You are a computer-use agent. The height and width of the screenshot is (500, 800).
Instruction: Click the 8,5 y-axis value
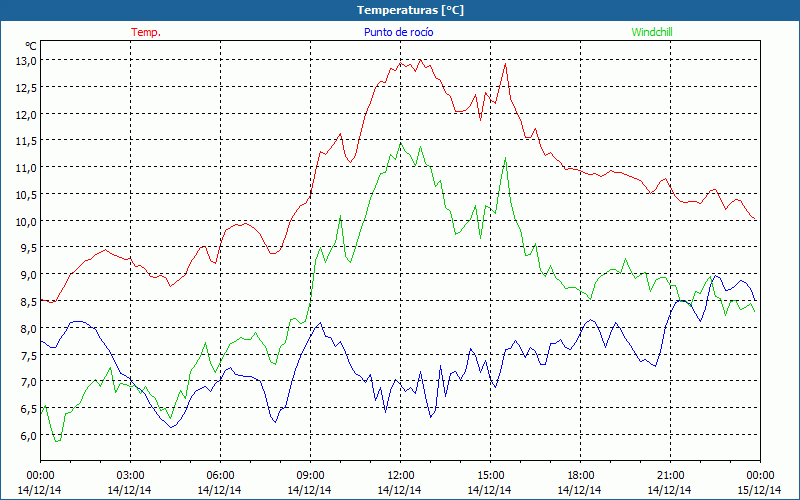(x=29, y=302)
